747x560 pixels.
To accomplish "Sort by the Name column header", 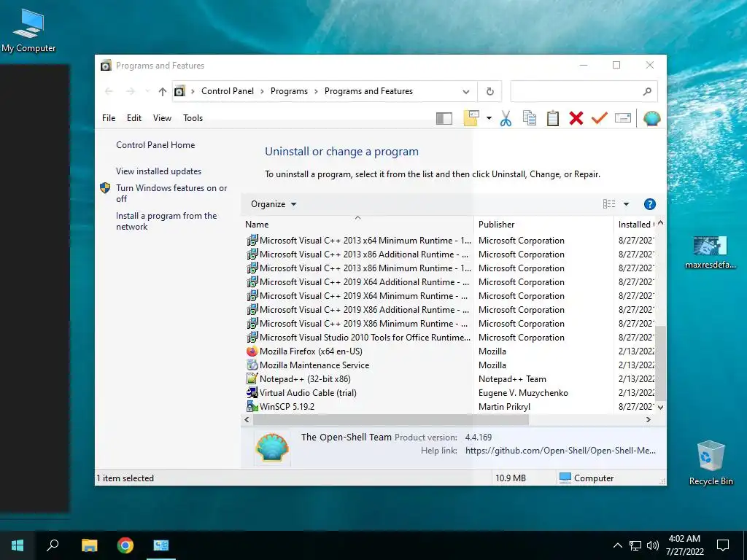I will point(357,225).
